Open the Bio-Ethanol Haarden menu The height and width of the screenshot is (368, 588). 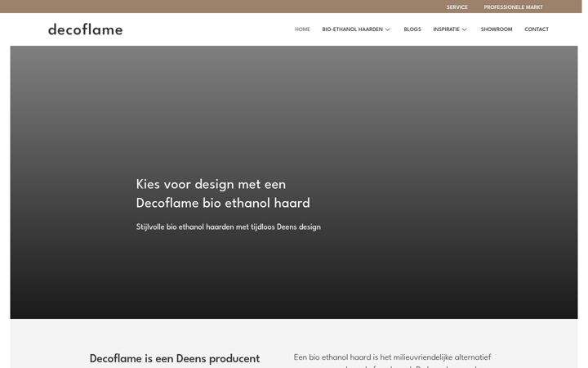[352, 29]
